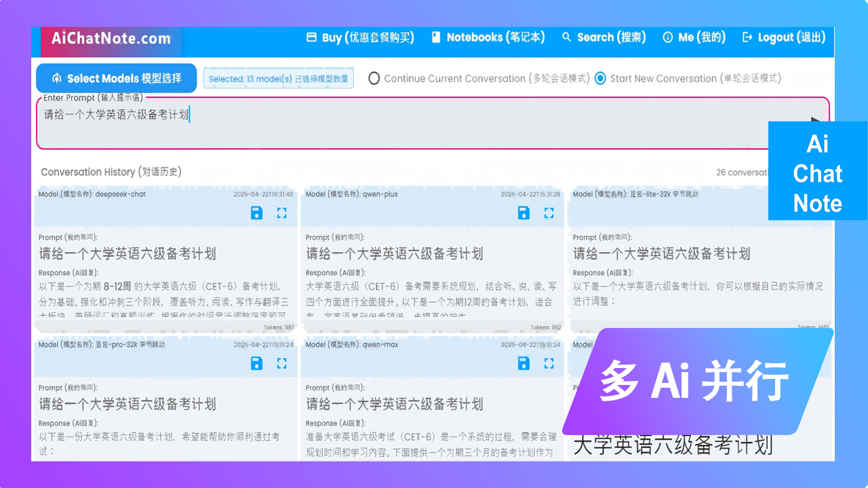Viewport: 868px width, 488px height.
Task: Expand the 豆包-pro-32k card to fullscreen
Action: click(x=282, y=364)
